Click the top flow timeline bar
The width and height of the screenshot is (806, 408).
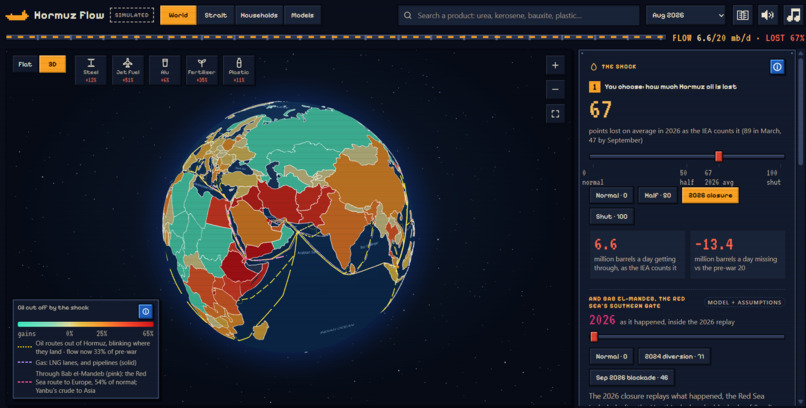pyautogui.click(x=335, y=37)
